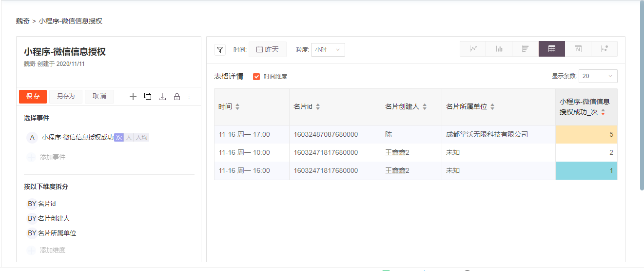Image resolution: width=644 pixels, height=271 pixels.
Task: Click cell 11-16 周一 16:00
Action: pyautogui.click(x=252, y=170)
